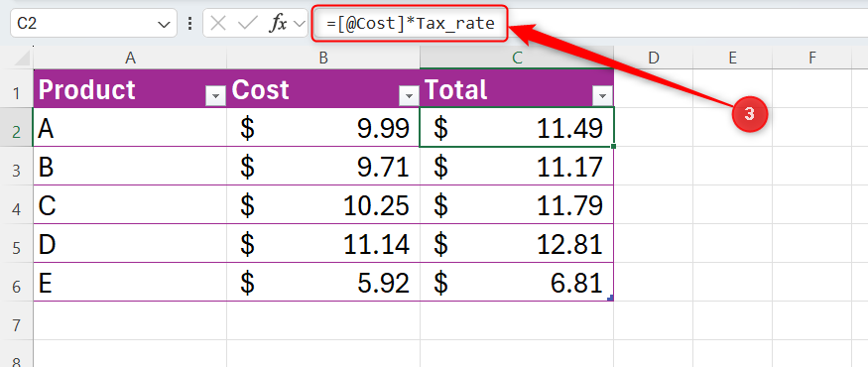The image size is (868, 367).
Task: Confirm formula with checkmark icon
Action: pyautogui.click(x=247, y=23)
